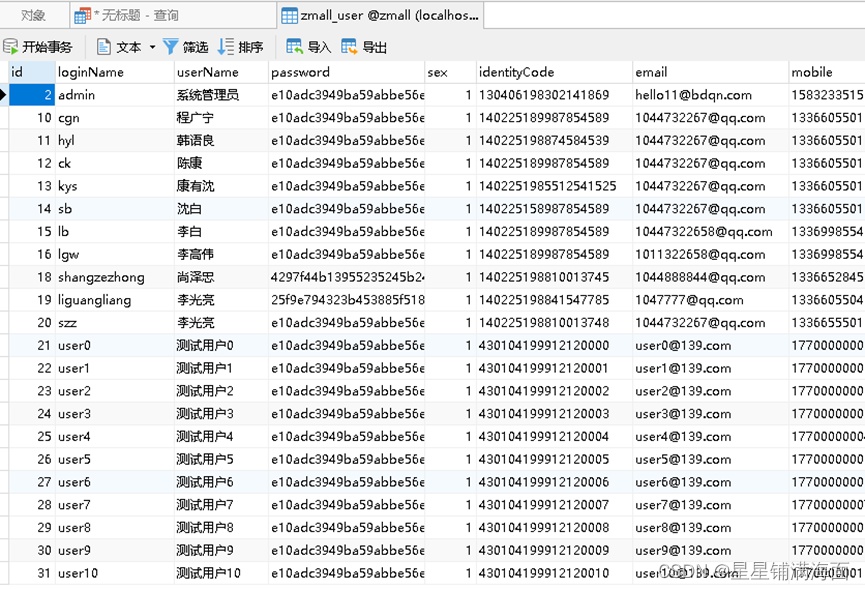
Task: Click the Sort (排序) icon
Action: coord(226,47)
